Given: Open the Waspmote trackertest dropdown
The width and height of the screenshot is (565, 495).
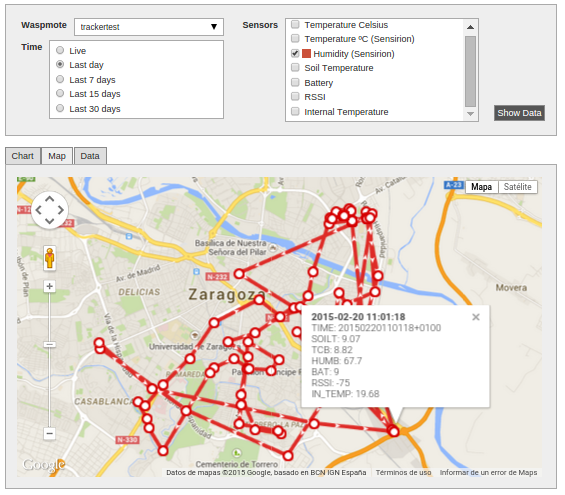Looking at the screenshot, I should pyautogui.click(x=149, y=27).
